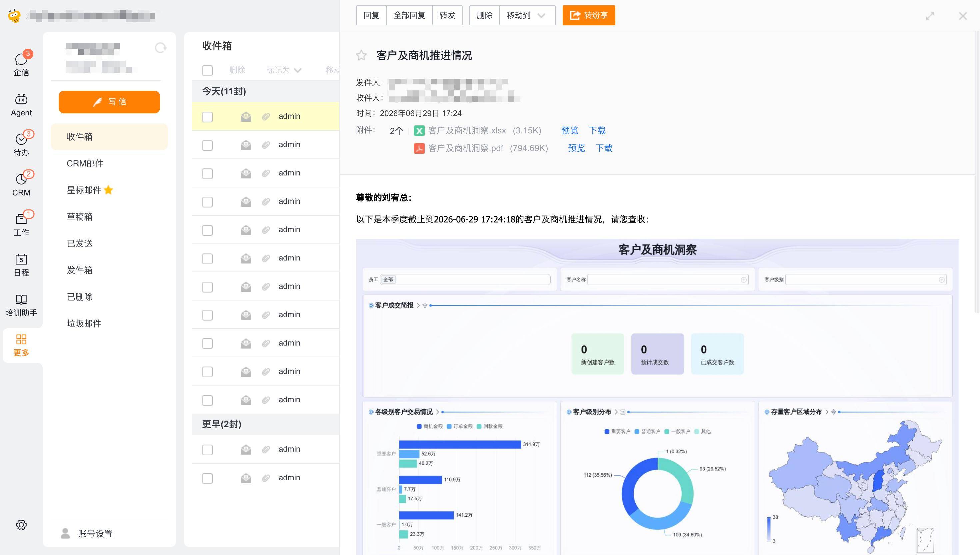Screen dimensions: 980x555
Task: Tick checkbox of fourth admin email
Action: (x=207, y=202)
